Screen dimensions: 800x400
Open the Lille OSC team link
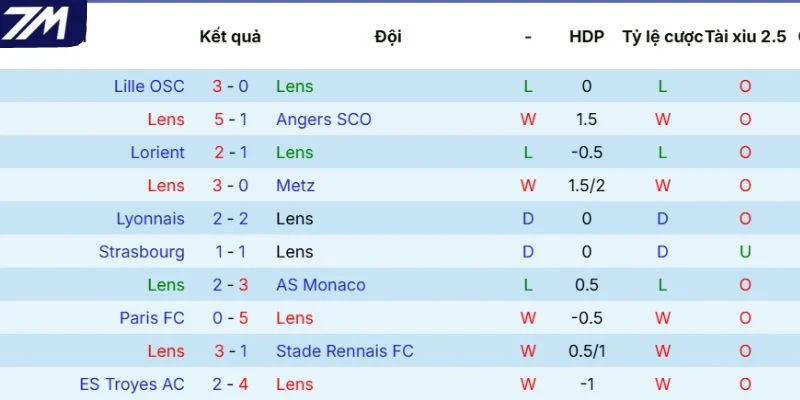[x=149, y=86]
